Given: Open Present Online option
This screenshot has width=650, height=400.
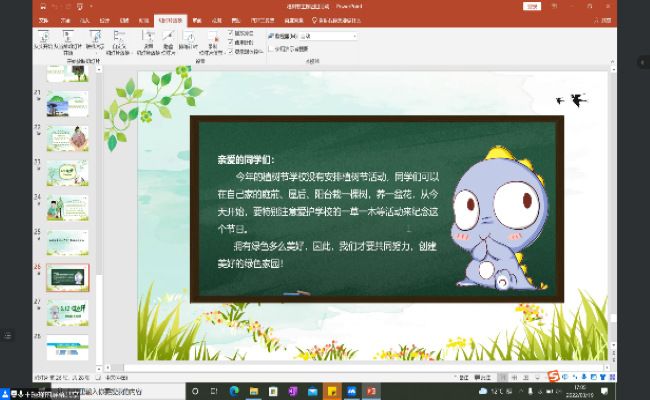Looking at the screenshot, I should coord(95,40).
